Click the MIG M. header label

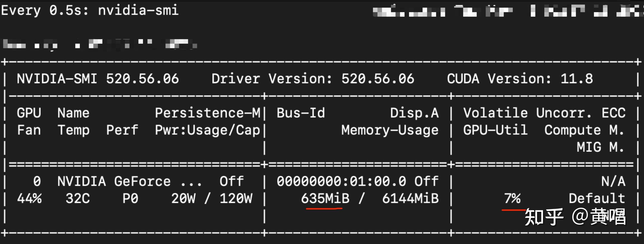(600, 147)
